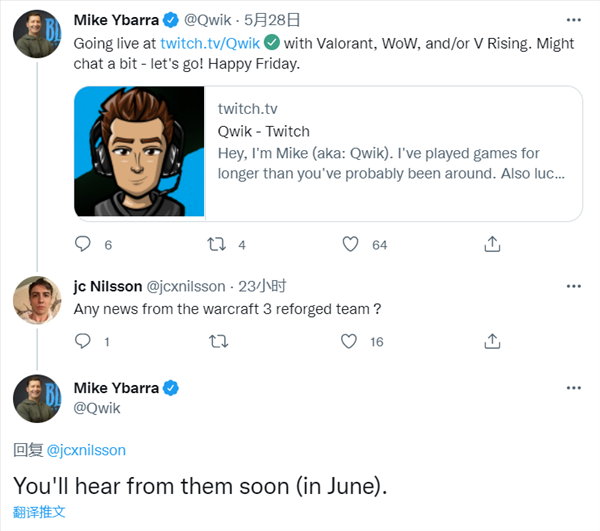
Task: Like jc Nilsson's tweet with 16 likes
Action: (x=349, y=341)
